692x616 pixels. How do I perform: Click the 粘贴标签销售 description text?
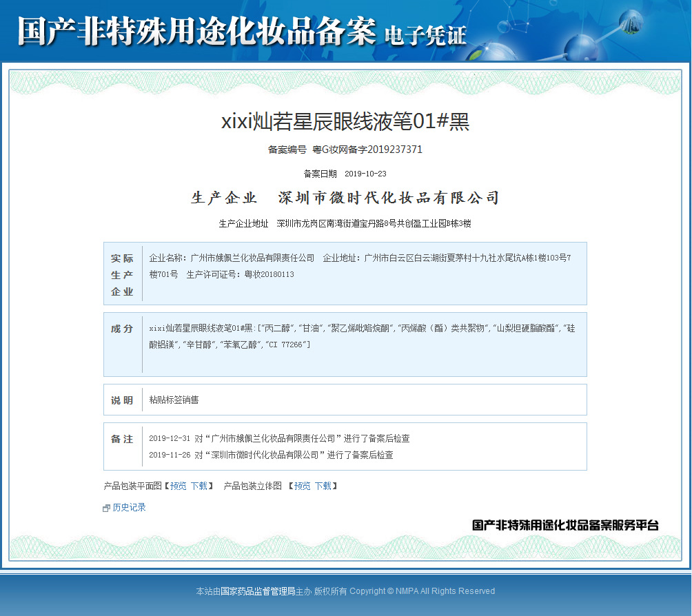pyautogui.click(x=174, y=400)
